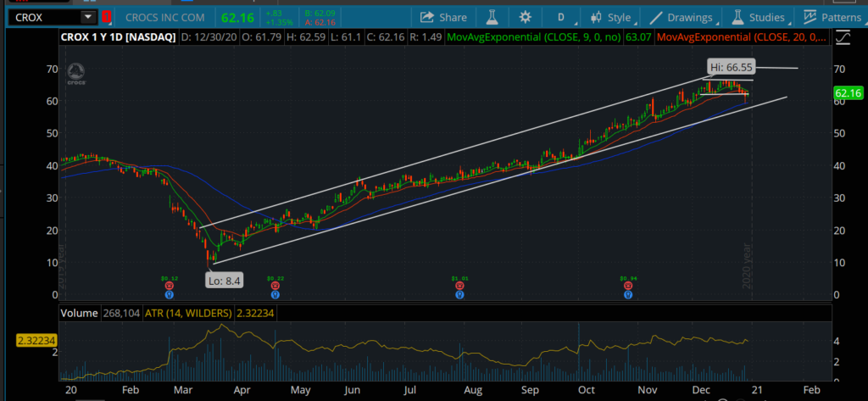Click the blue earnings bulb icon under $0.12
This screenshot has height=401, width=868.
pyautogui.click(x=170, y=295)
